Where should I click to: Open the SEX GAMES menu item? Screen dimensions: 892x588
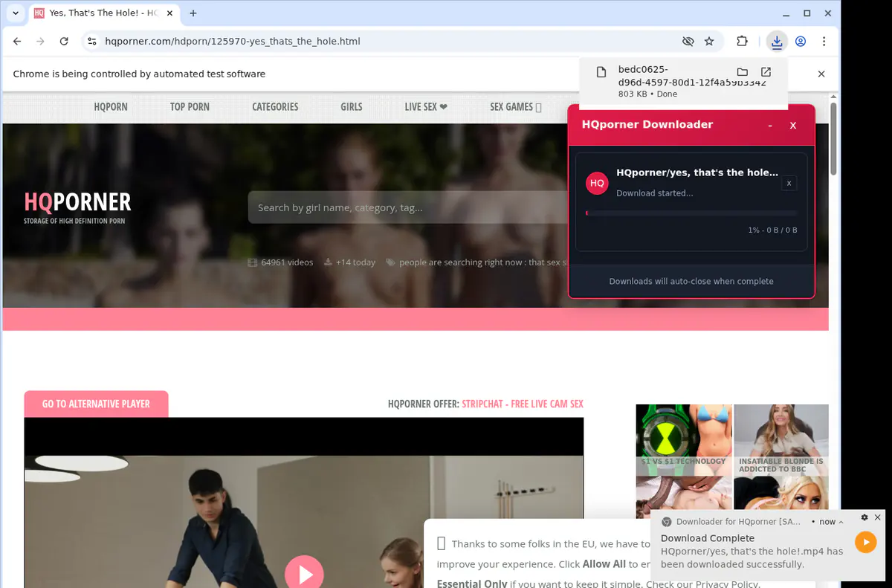tap(515, 107)
